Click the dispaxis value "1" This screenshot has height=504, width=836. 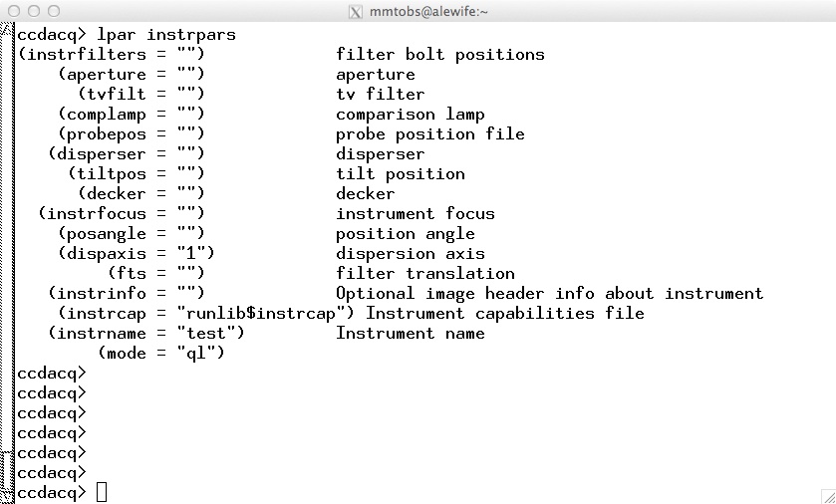191,253
